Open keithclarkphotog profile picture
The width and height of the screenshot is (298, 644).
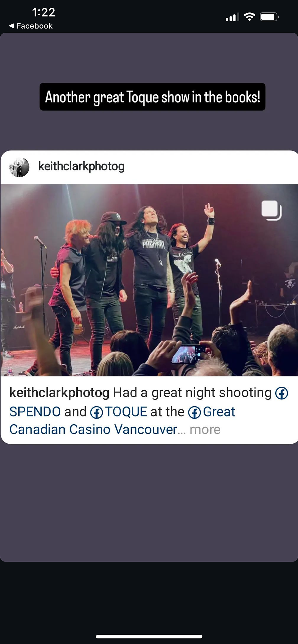click(x=20, y=167)
